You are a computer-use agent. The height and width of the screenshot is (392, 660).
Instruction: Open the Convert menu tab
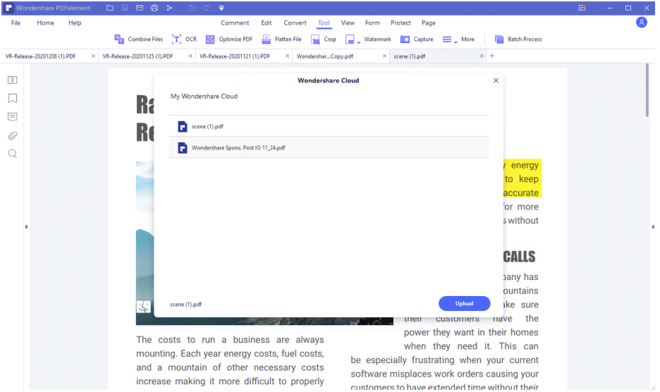coord(295,23)
